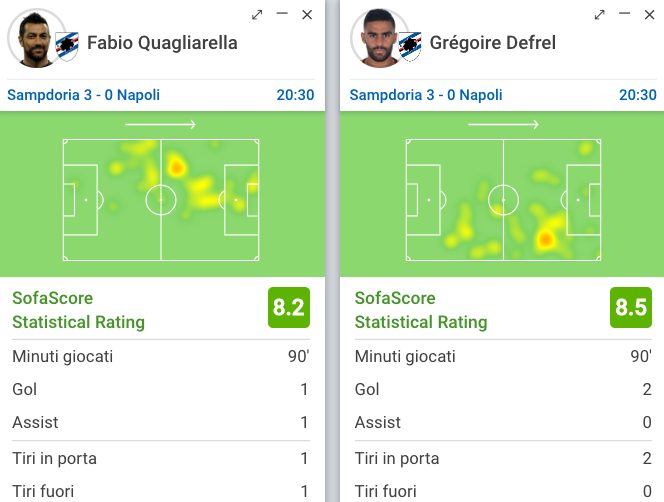Click Quagliarella's heatmap red hotspot

(176, 168)
